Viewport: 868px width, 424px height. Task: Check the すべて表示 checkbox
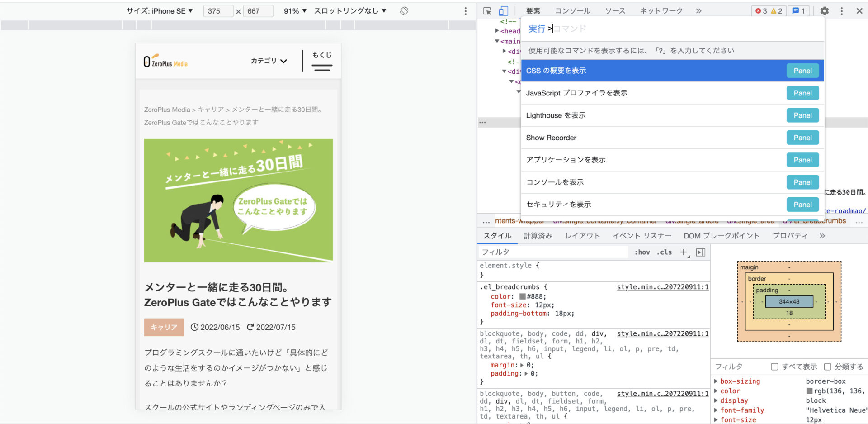point(774,367)
